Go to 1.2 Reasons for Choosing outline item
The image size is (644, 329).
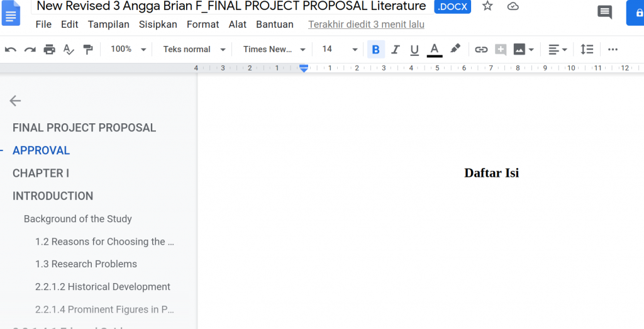tap(105, 242)
